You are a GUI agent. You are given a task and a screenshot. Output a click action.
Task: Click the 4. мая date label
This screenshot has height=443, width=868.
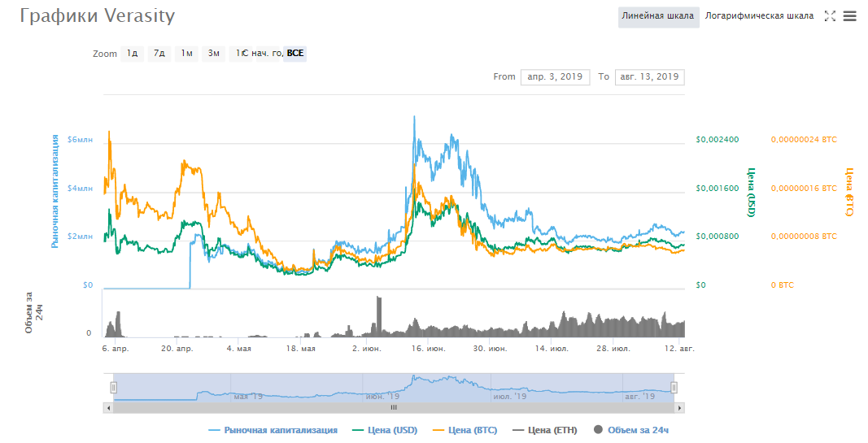click(238, 349)
